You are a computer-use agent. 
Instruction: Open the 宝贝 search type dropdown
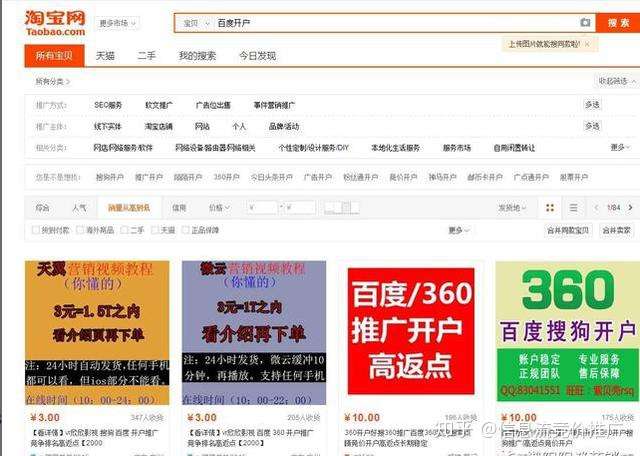(x=196, y=23)
